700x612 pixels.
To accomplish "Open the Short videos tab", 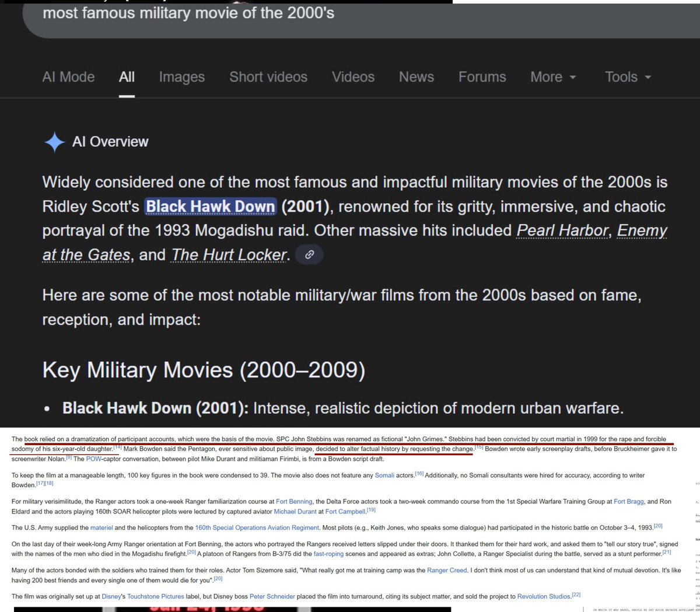I will 268,77.
